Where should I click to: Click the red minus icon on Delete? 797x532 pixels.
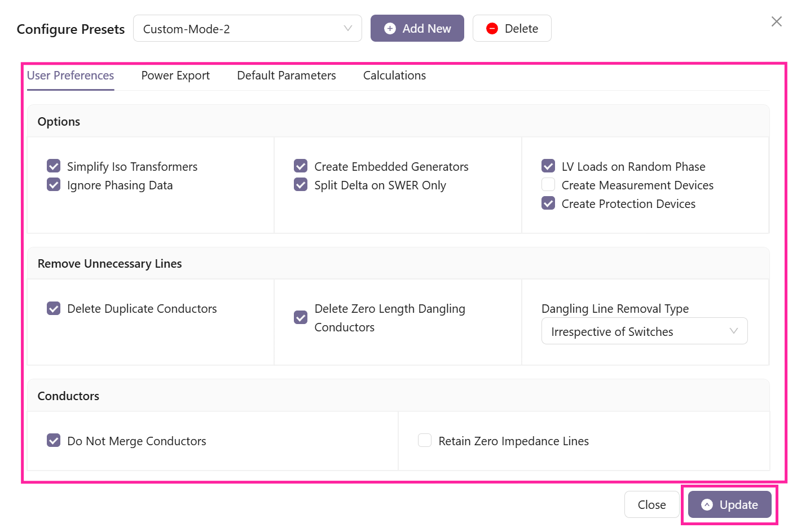[x=492, y=29]
